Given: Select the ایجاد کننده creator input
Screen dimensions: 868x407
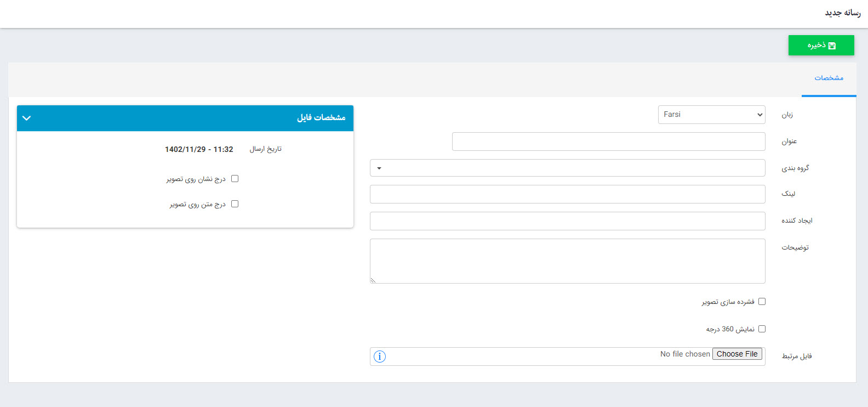Looking at the screenshot, I should [x=567, y=221].
